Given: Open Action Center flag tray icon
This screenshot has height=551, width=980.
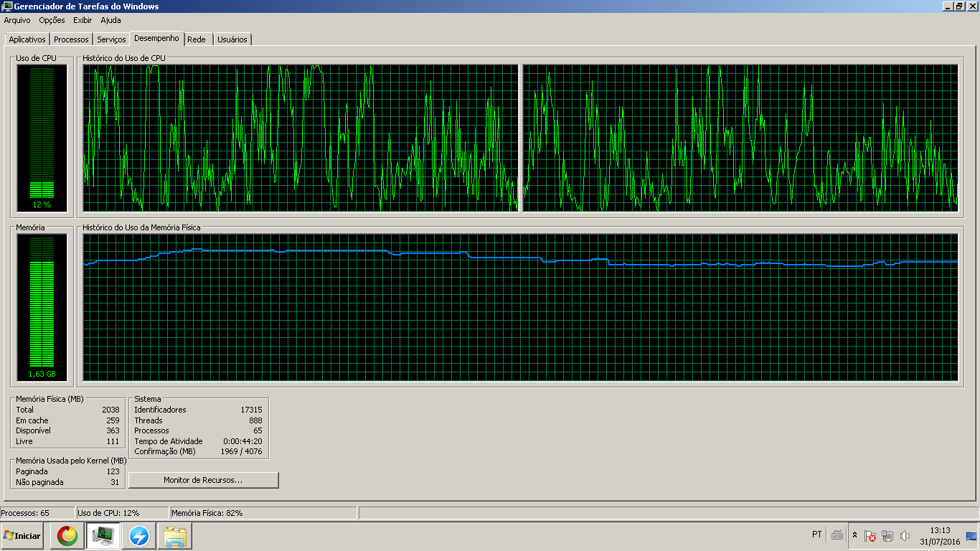Looking at the screenshot, I should [x=870, y=536].
